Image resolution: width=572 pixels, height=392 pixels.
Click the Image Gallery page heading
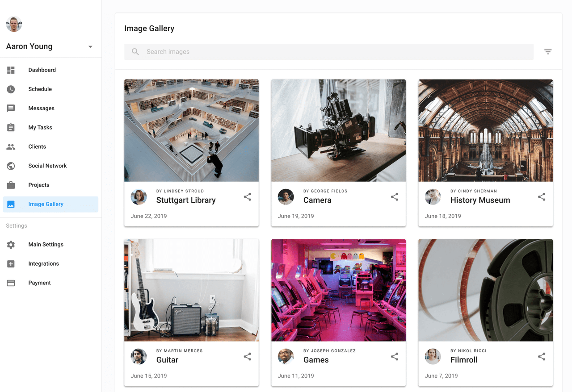149,29
